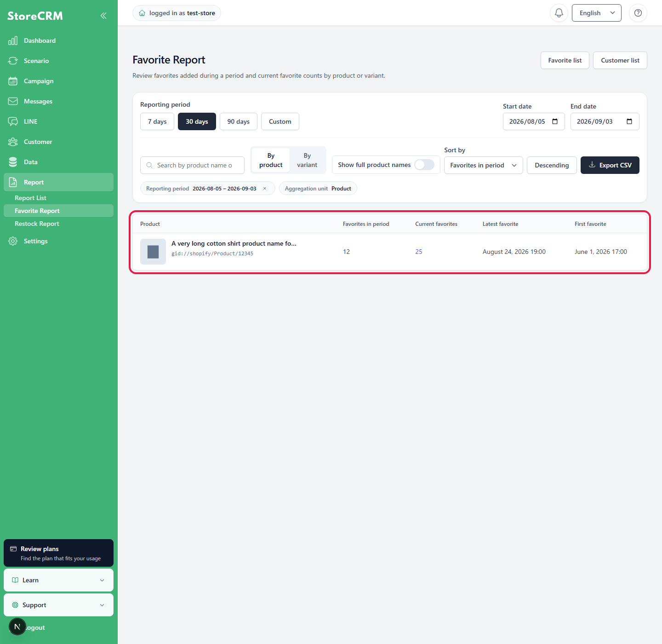Screen dimensions: 662x644
Task: Click the cotton shirt product thumbnail
Action: pyautogui.click(x=153, y=252)
